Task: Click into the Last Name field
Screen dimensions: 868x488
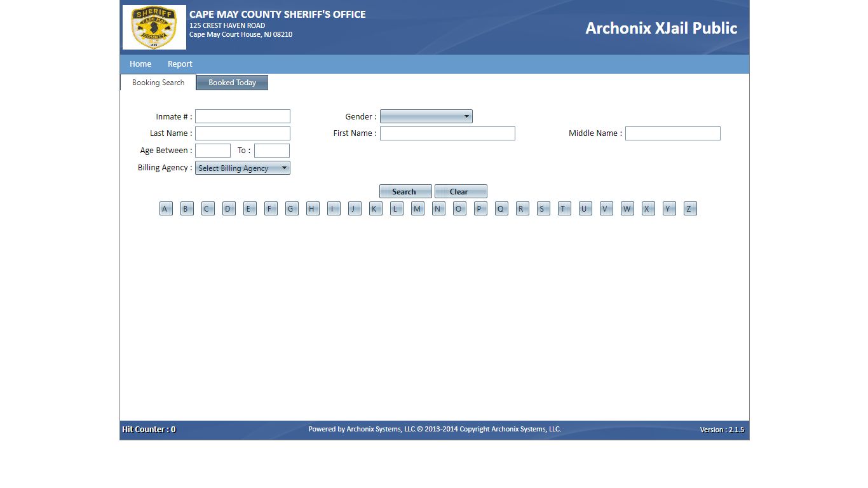Action: click(242, 133)
